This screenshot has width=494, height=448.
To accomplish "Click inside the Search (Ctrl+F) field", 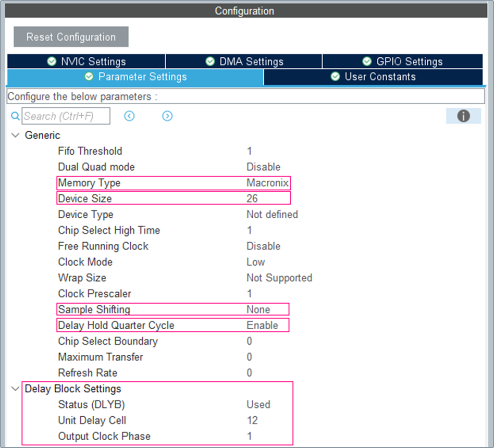I will (x=65, y=116).
